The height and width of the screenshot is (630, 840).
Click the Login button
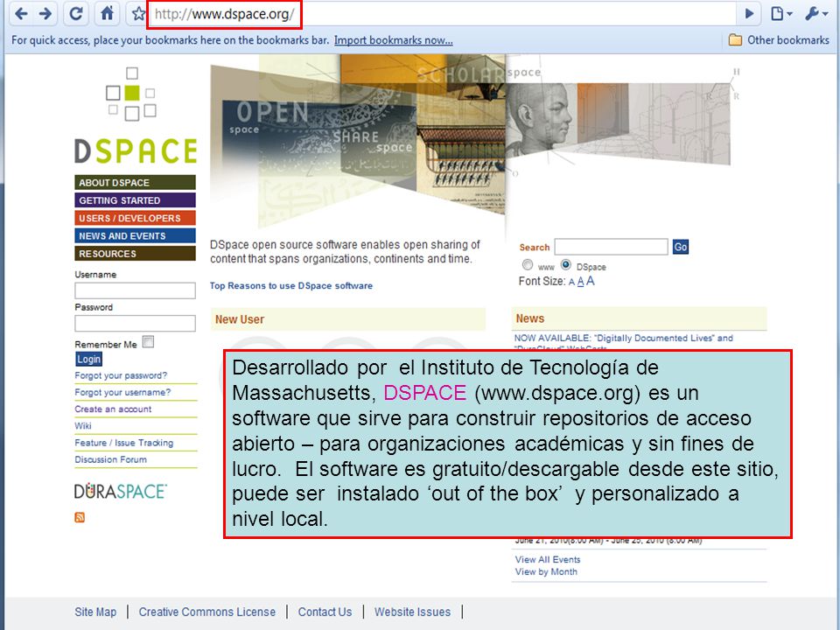point(88,360)
